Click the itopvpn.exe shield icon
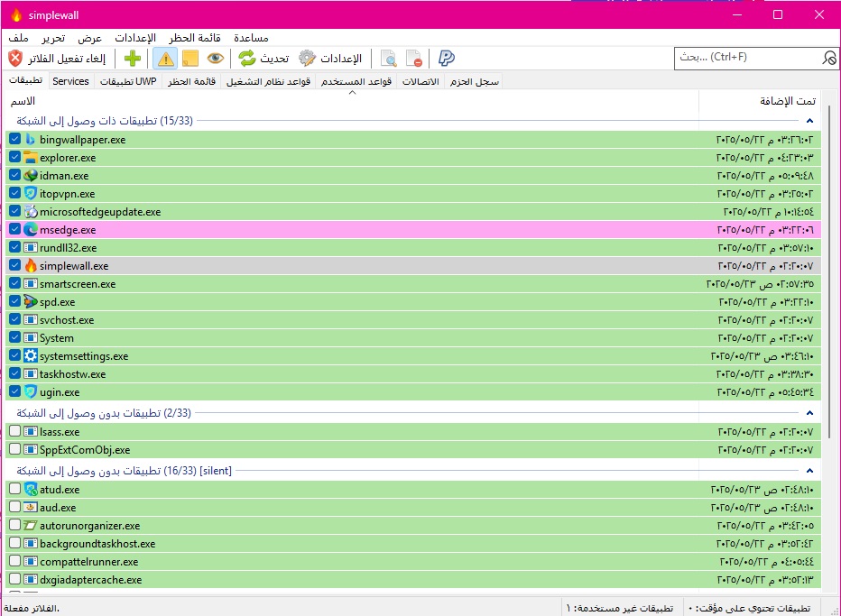This screenshot has width=841, height=616. coord(31,194)
